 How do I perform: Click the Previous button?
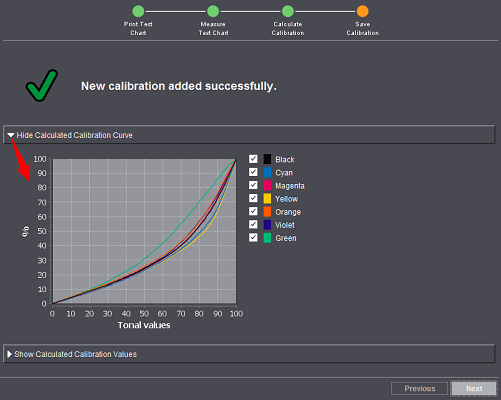[x=420, y=389]
